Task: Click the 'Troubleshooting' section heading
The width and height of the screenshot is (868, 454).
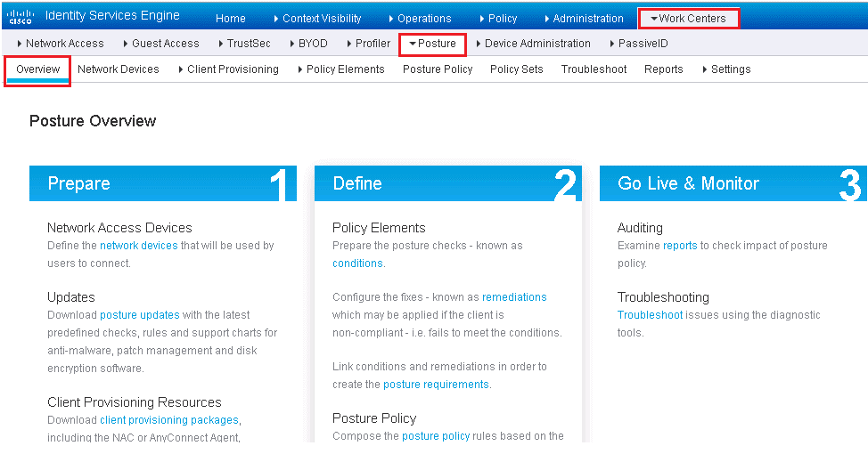Action: [663, 297]
